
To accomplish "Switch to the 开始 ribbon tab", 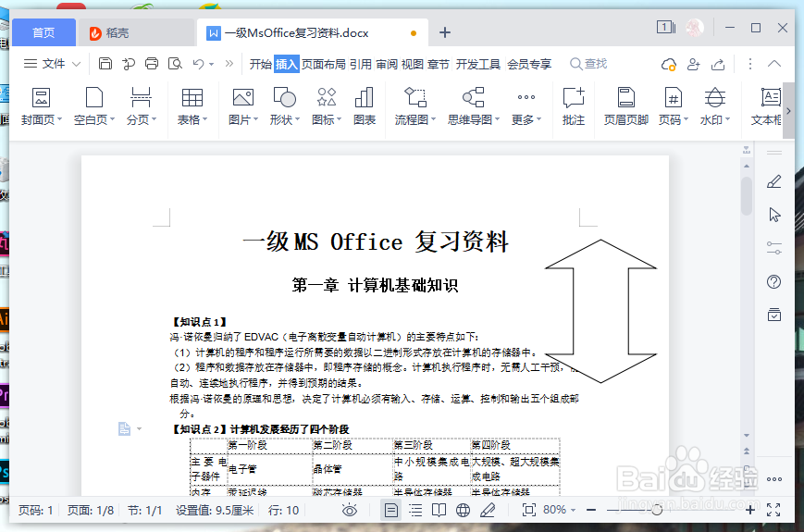I will point(261,64).
